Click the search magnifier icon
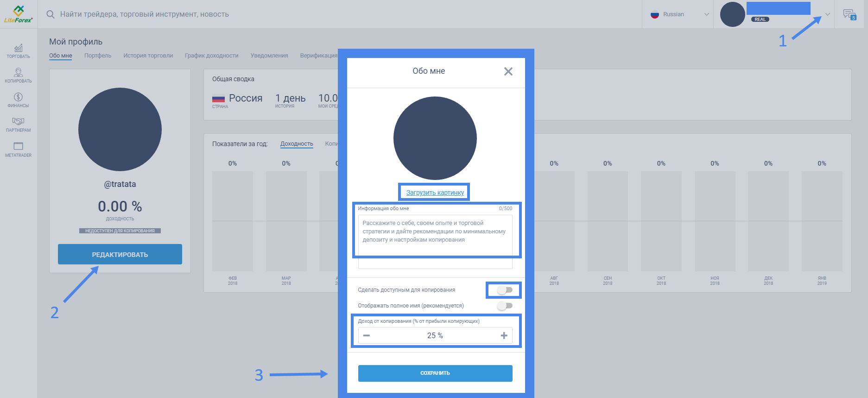The width and height of the screenshot is (868, 398). [x=51, y=14]
